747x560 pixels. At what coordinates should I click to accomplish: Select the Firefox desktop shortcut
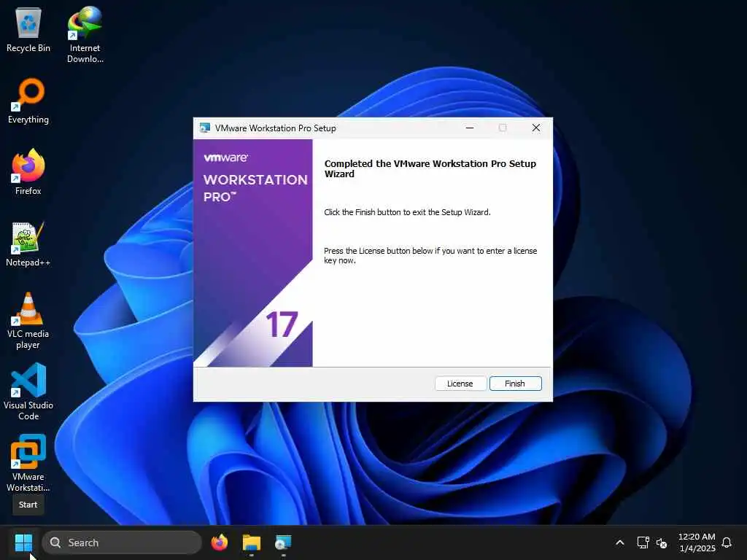pyautogui.click(x=28, y=172)
